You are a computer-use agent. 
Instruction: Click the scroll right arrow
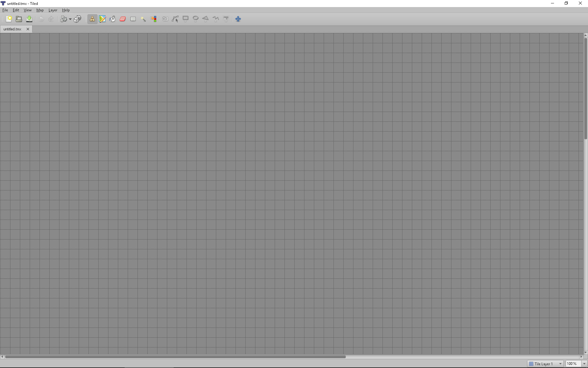point(581,357)
